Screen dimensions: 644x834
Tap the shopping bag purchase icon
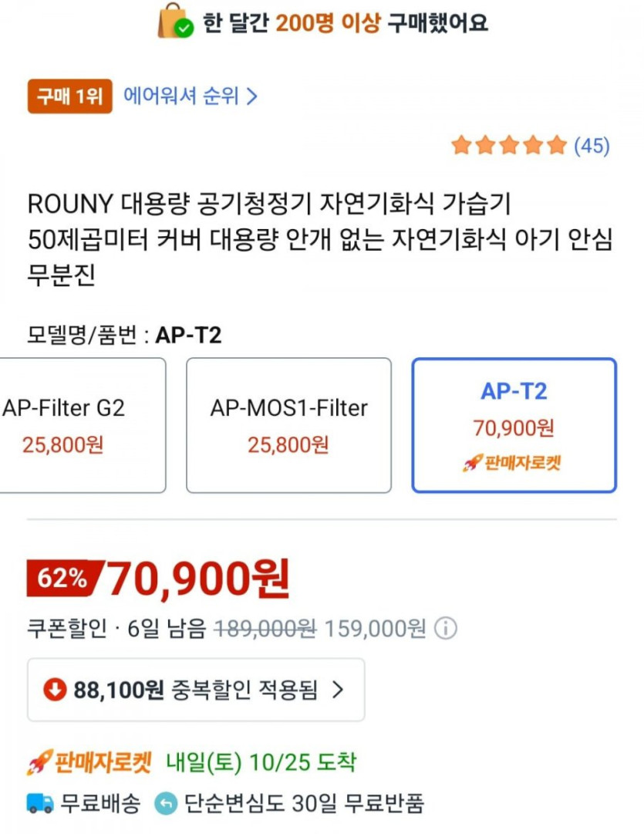click(175, 21)
